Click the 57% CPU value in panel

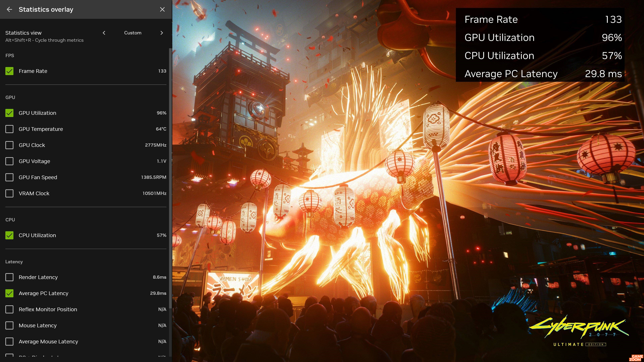pos(162,235)
